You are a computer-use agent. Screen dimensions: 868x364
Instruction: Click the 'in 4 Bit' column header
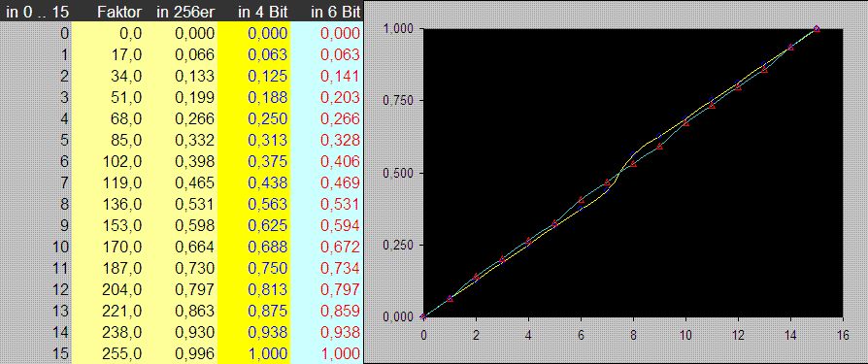tap(263, 13)
